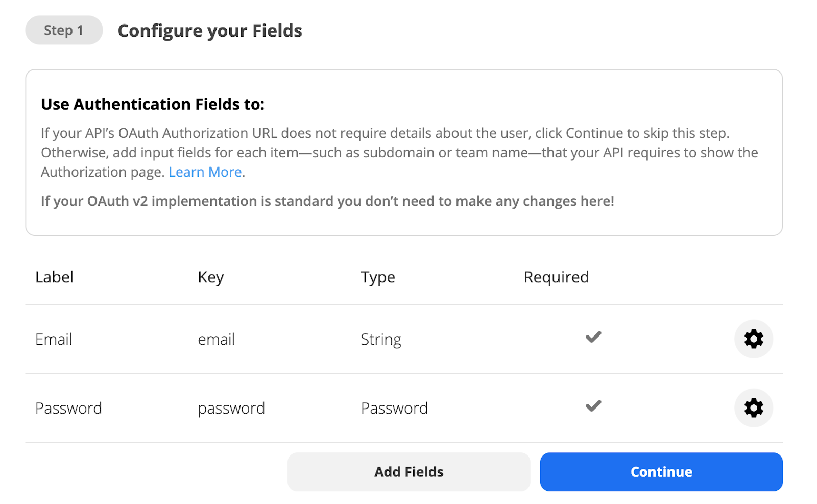
Task: Click the Label column header
Action: click(x=55, y=277)
